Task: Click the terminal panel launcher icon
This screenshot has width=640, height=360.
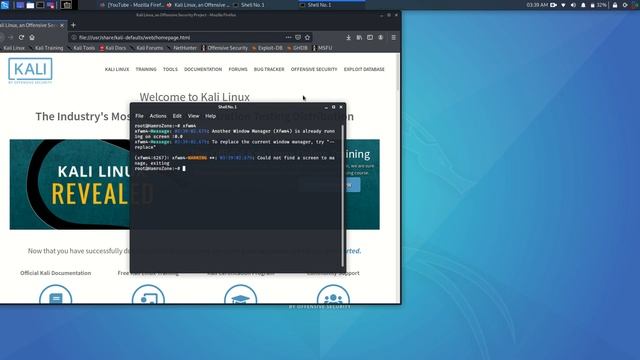Action: coord(40,5)
